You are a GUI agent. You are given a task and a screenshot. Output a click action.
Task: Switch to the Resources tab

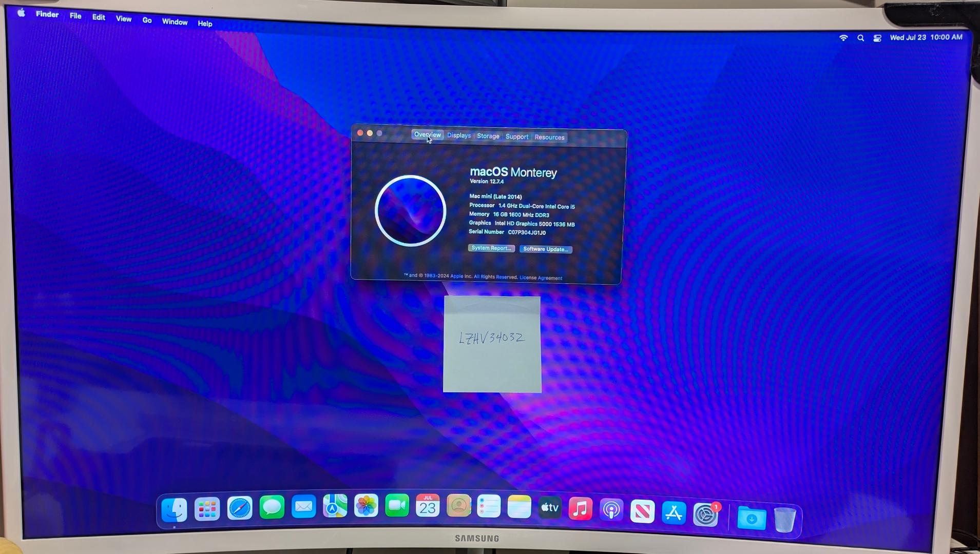pos(549,137)
